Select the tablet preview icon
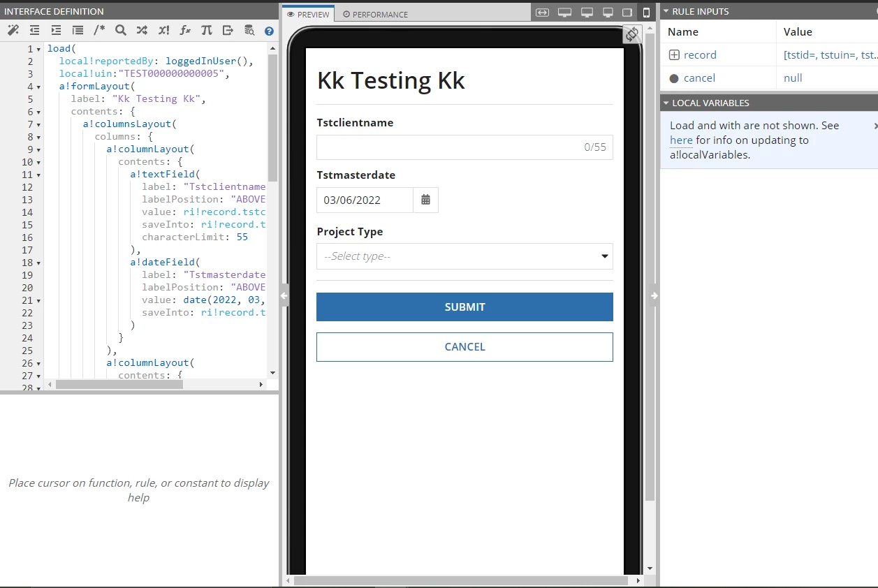This screenshot has height=588, width=878. pyautogui.click(x=627, y=13)
